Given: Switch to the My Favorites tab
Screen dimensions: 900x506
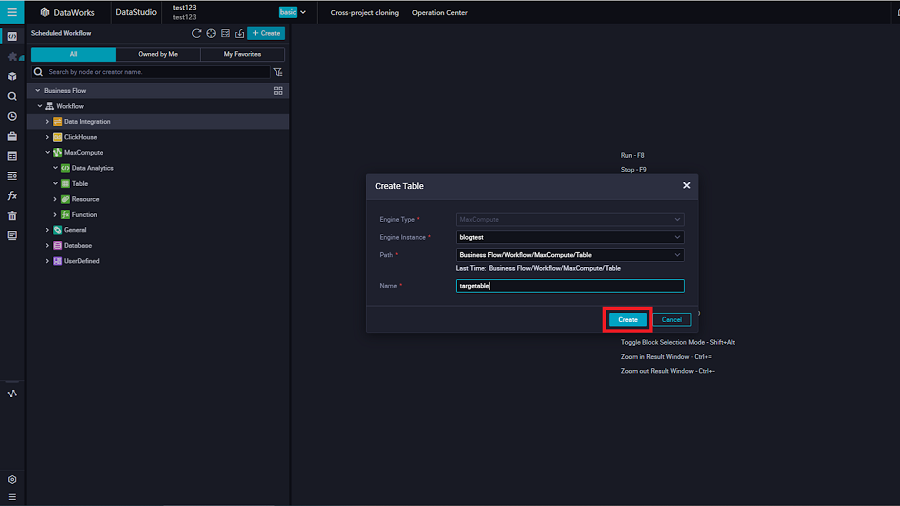Looking at the screenshot, I should [242, 54].
